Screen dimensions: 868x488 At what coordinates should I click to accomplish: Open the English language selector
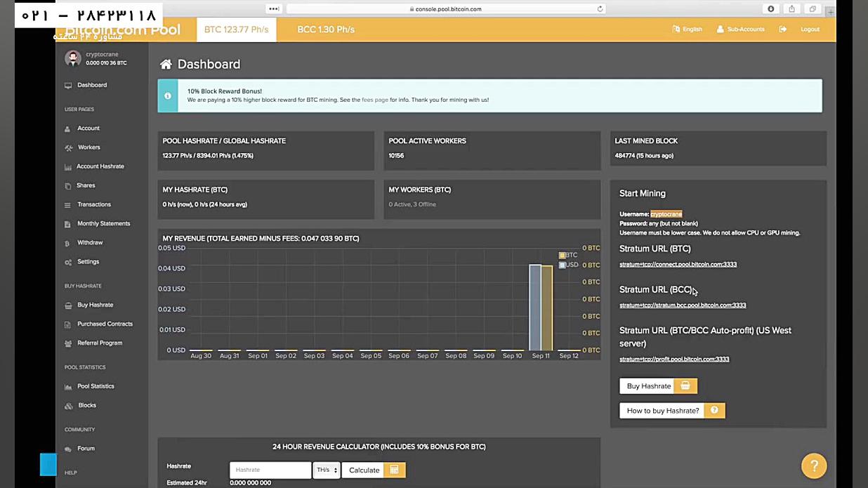coord(687,29)
